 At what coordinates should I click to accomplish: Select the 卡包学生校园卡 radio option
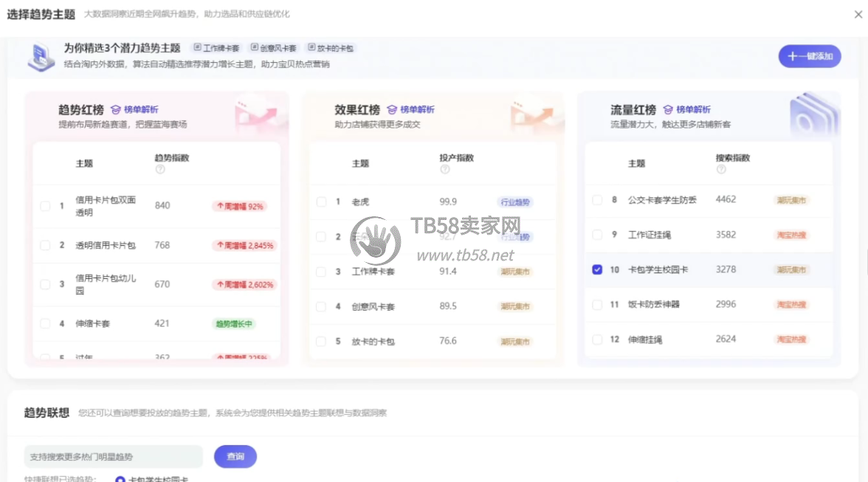pos(120,479)
